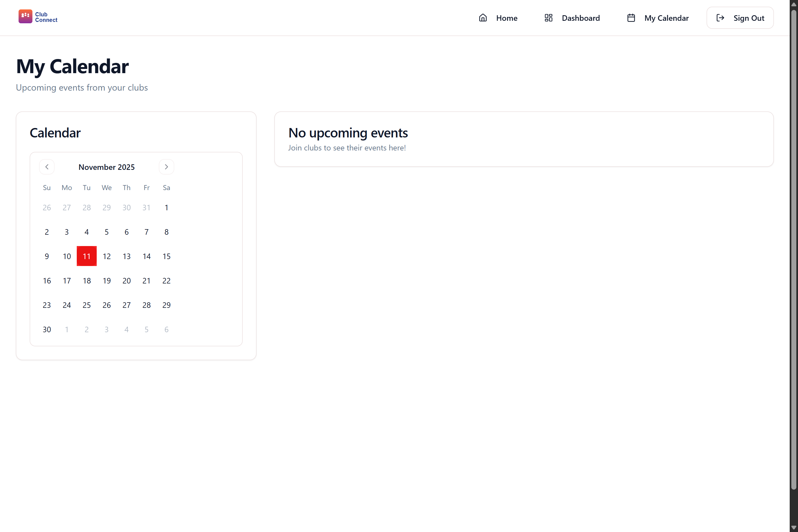Go to previous month with left chevron
Viewport: 798px width, 532px height.
[47, 167]
